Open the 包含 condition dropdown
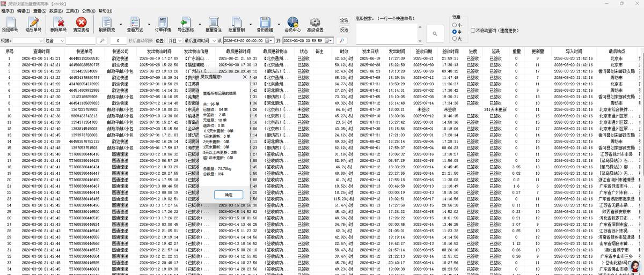644x275 pixels. (62, 40)
